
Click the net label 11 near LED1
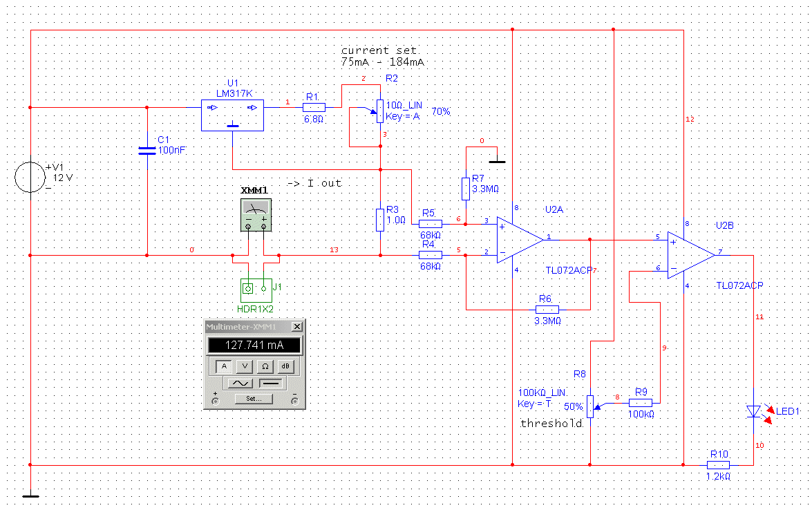click(x=759, y=317)
